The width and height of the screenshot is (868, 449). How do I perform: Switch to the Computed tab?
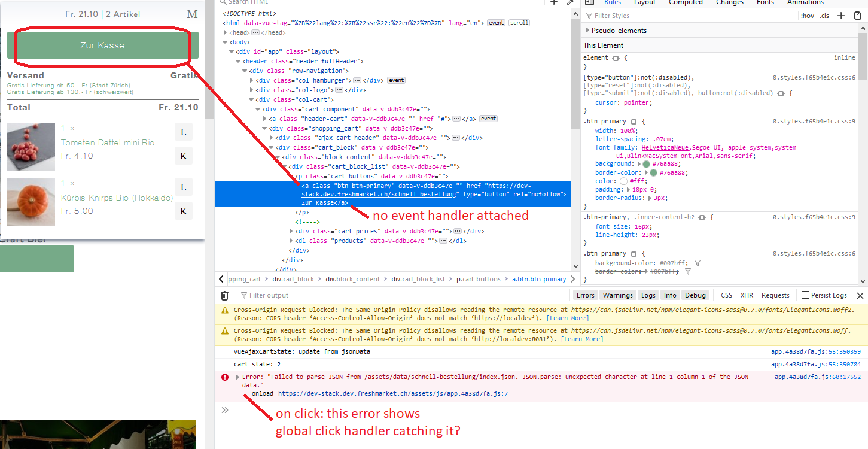pyautogui.click(x=686, y=2)
